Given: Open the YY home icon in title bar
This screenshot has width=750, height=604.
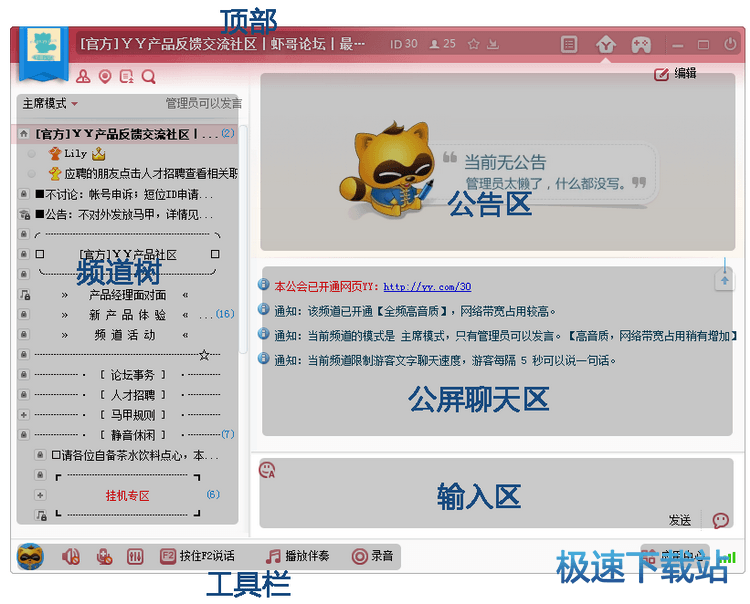Looking at the screenshot, I should click(606, 45).
